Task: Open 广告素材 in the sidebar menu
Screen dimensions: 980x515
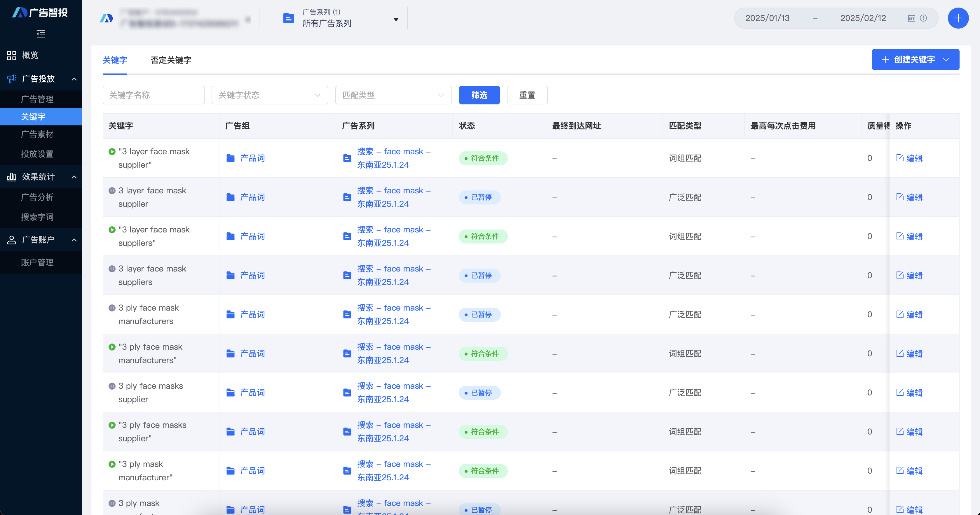Action: pyautogui.click(x=37, y=134)
